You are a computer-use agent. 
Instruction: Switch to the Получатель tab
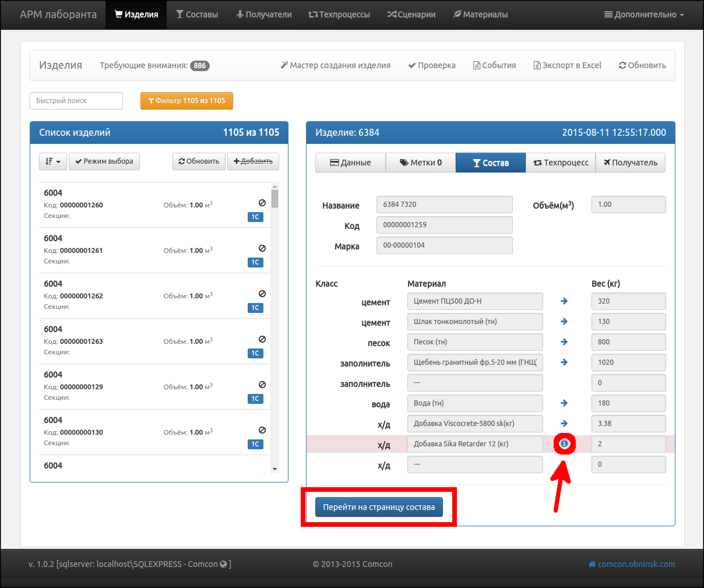pos(631,163)
